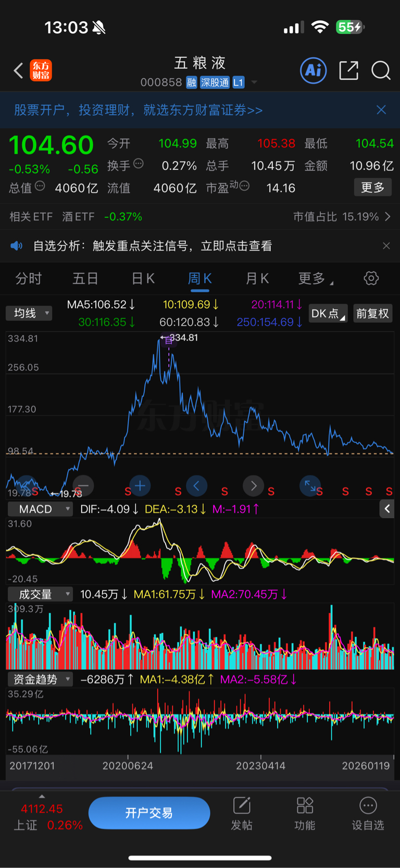Expand the 上证 index ticker arrow
The image size is (400, 868).
pos(42,796)
